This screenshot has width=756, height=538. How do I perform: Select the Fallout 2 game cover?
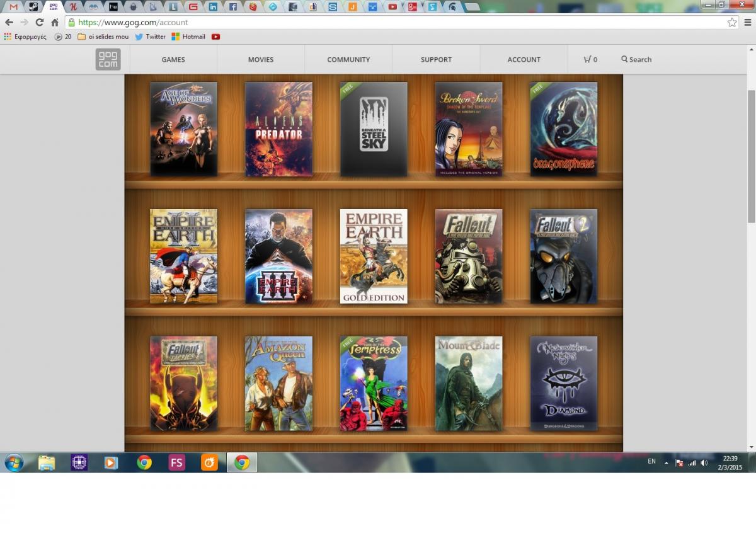point(564,256)
